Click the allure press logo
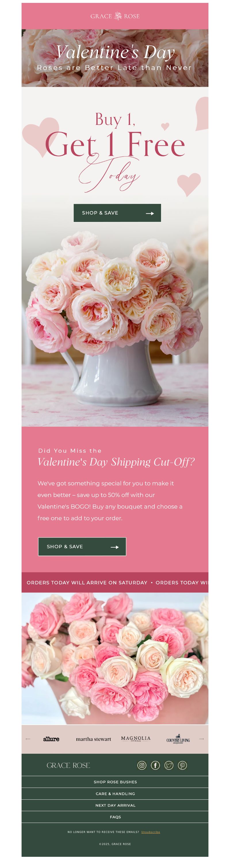Image resolution: width=230 pixels, height=868 pixels. point(51,739)
